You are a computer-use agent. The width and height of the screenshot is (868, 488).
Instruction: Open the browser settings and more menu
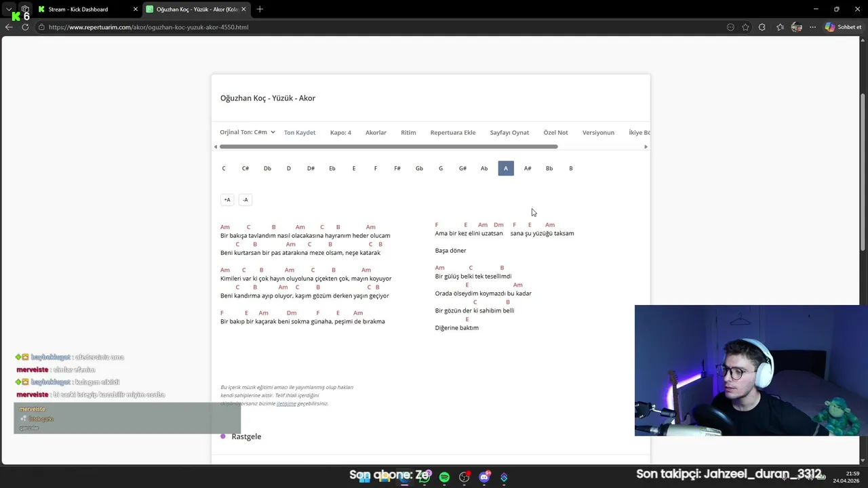(812, 27)
